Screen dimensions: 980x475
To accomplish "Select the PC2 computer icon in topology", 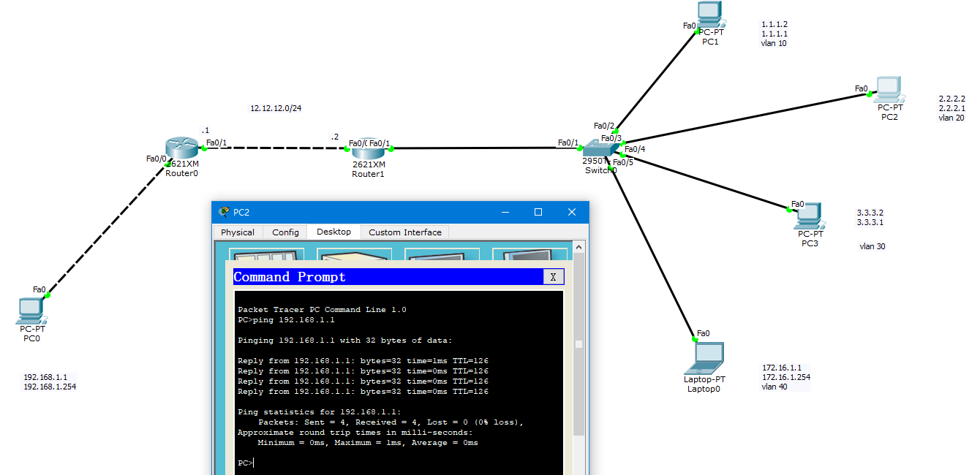I will point(889,89).
